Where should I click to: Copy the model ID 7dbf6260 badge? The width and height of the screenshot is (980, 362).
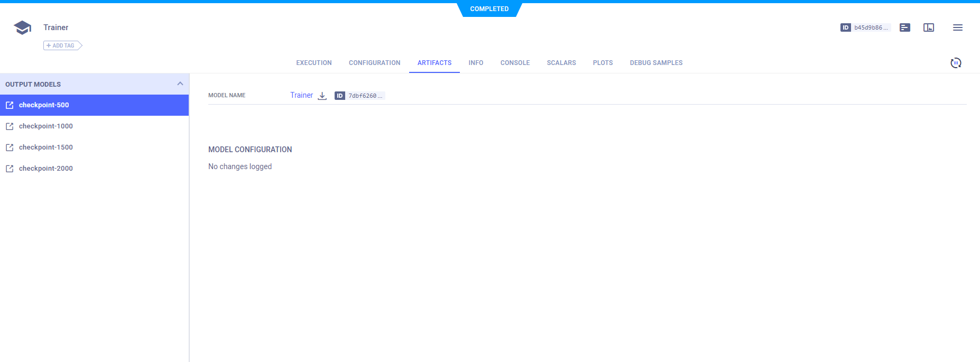[359, 96]
